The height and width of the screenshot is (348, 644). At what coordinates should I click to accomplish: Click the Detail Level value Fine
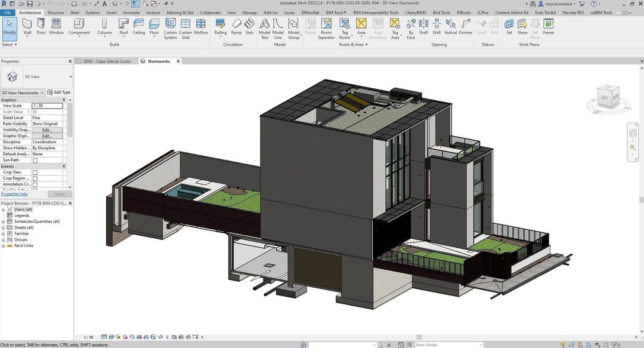tap(47, 118)
